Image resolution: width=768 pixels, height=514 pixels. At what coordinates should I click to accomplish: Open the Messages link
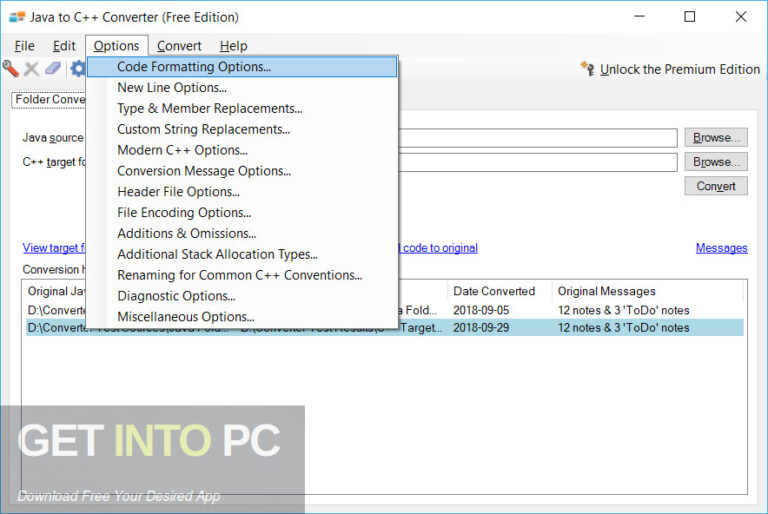pyautogui.click(x=721, y=248)
